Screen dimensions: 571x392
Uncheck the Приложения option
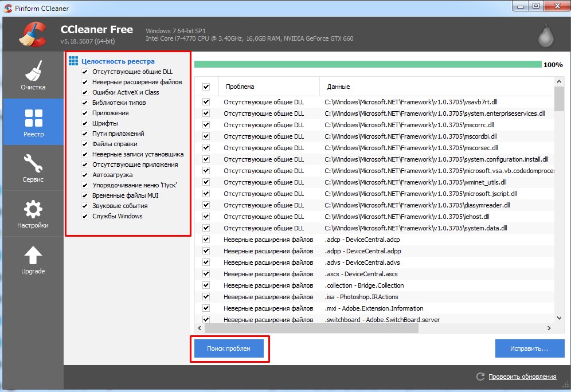pyautogui.click(x=85, y=113)
